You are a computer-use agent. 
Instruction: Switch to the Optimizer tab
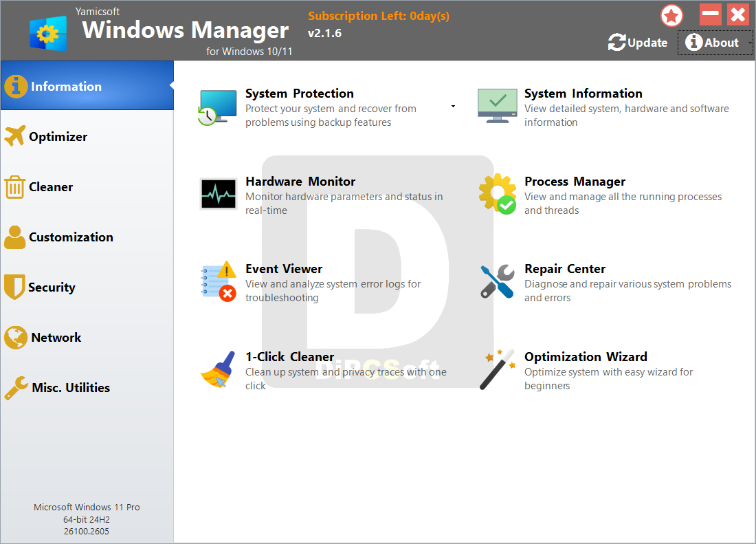(x=87, y=136)
